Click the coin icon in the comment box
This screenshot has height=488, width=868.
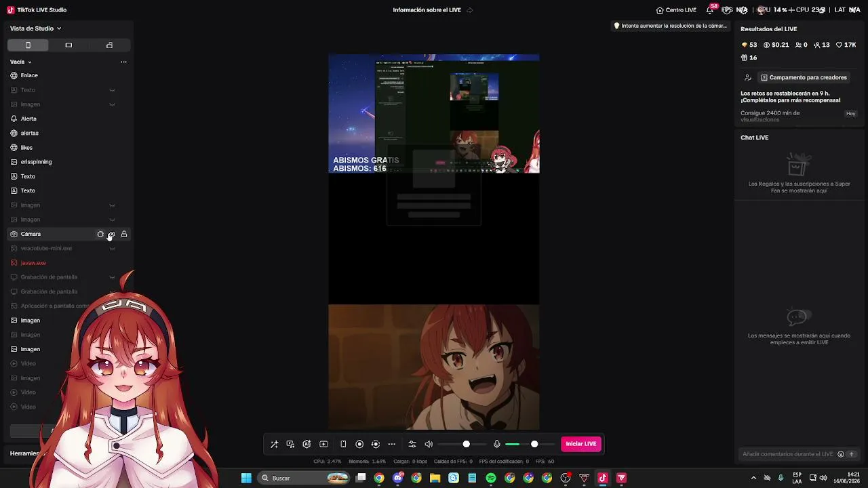[x=841, y=454]
